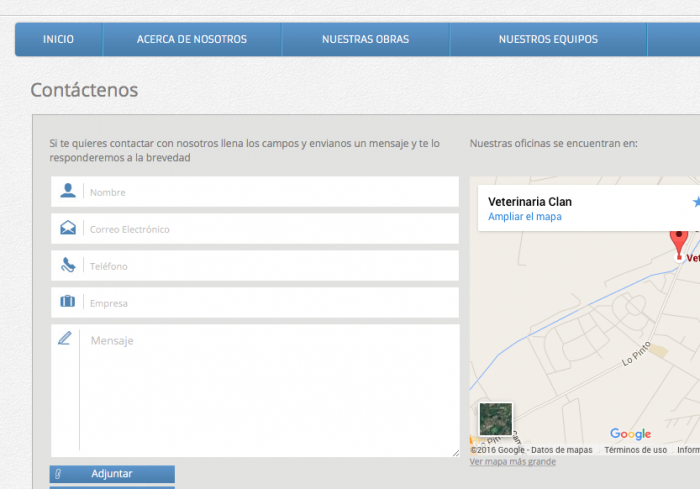The image size is (700, 489).
Task: Click the Google logo on the map
Action: click(630, 434)
